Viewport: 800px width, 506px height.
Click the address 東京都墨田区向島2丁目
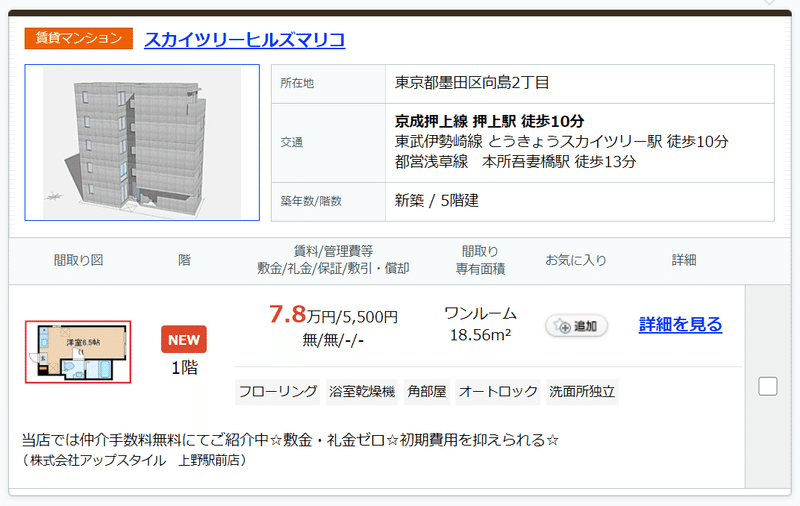[x=471, y=83]
